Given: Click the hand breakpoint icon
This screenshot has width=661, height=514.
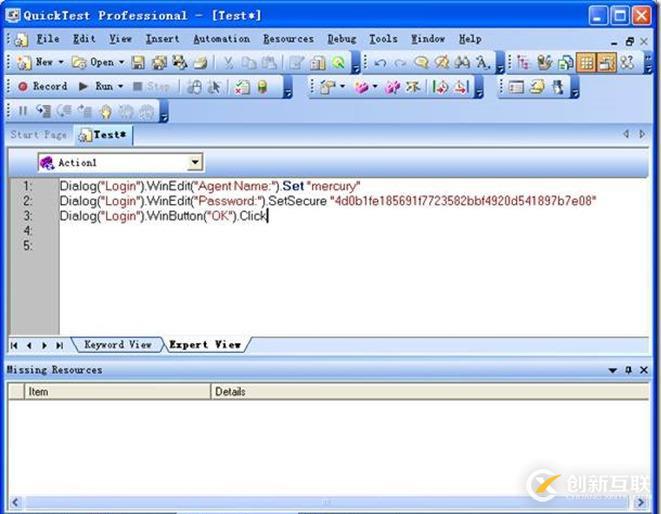Looking at the screenshot, I should 105,111.
